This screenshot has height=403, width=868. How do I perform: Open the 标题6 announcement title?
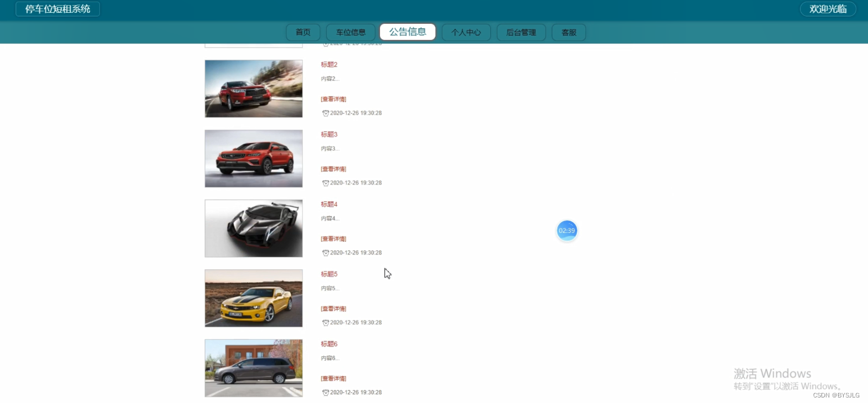329,344
